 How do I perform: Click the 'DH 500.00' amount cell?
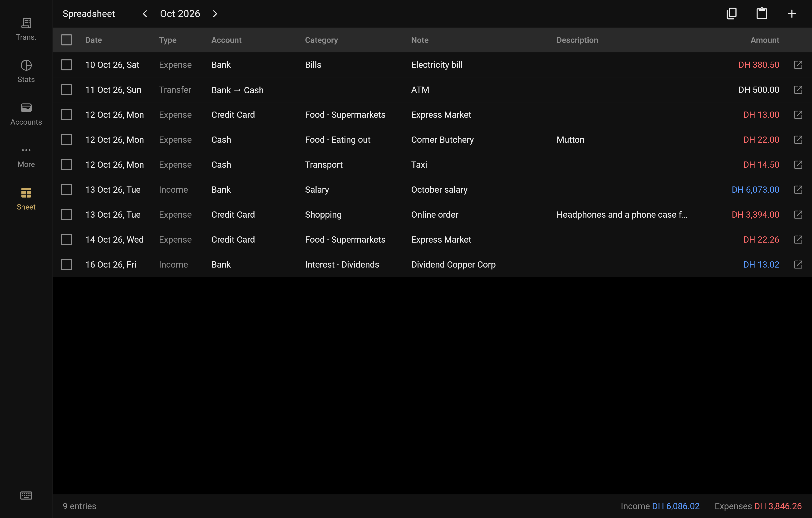click(x=759, y=90)
